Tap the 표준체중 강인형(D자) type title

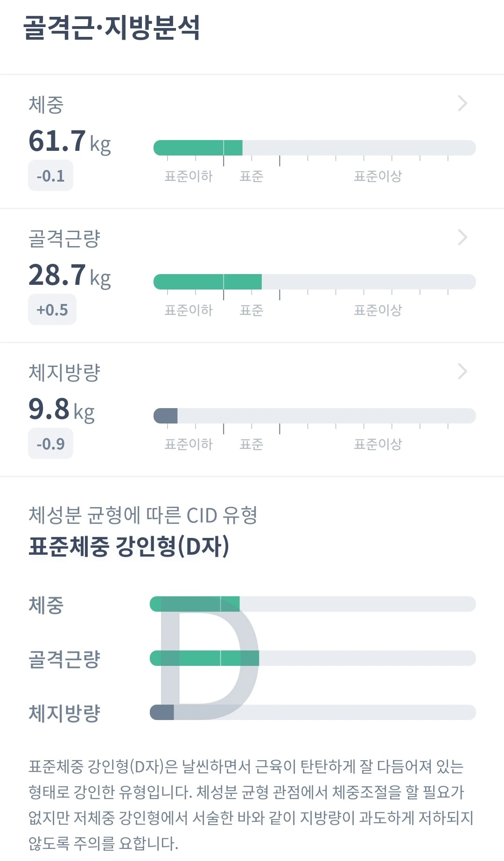129,546
